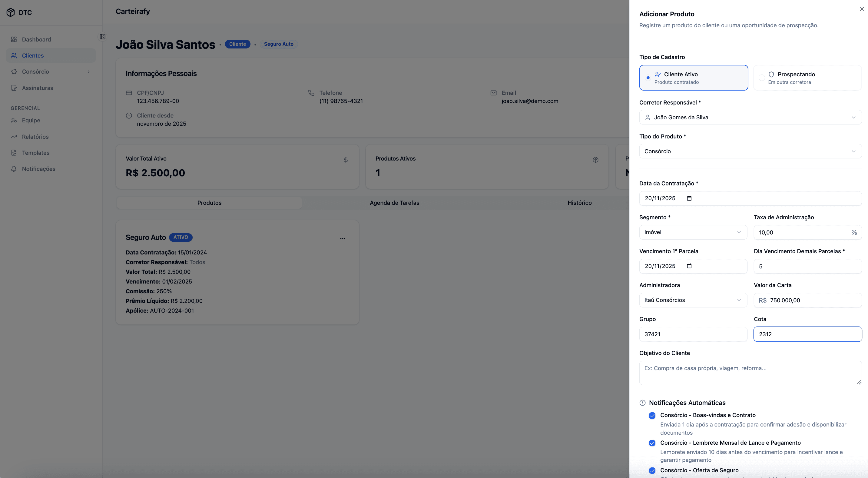The height and width of the screenshot is (478, 868).
Task: Click the Objetivo do Cliente text area
Action: [x=750, y=373]
